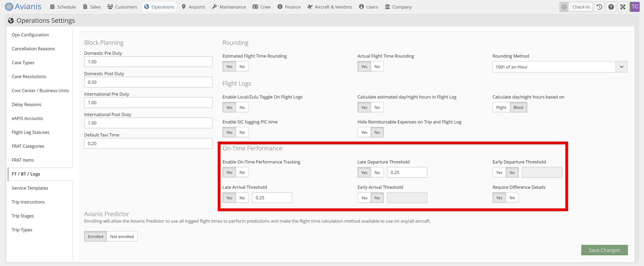Image resolution: width=644 pixels, height=266 pixels.
Task: Open the Aircraft & Vendors menu
Action: click(x=330, y=7)
